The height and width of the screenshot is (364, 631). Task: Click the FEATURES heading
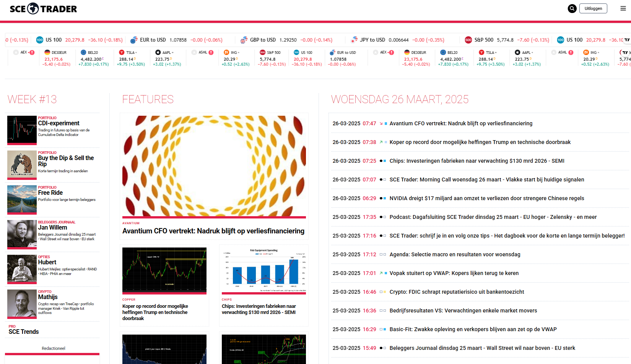coord(148,99)
